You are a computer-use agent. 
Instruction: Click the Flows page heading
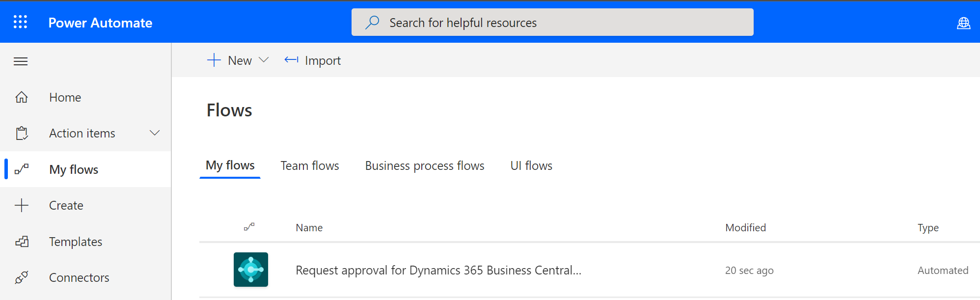[229, 110]
